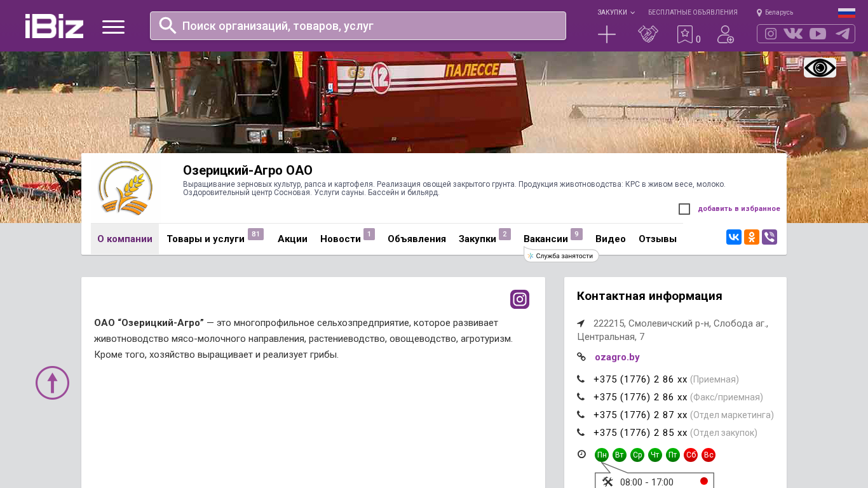The image size is (868, 488).
Task: Open the Видео tab
Action: [611, 239]
